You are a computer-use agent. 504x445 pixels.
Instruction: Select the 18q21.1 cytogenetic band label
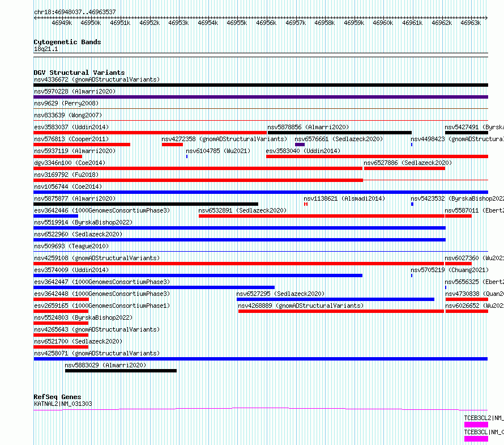click(46, 49)
